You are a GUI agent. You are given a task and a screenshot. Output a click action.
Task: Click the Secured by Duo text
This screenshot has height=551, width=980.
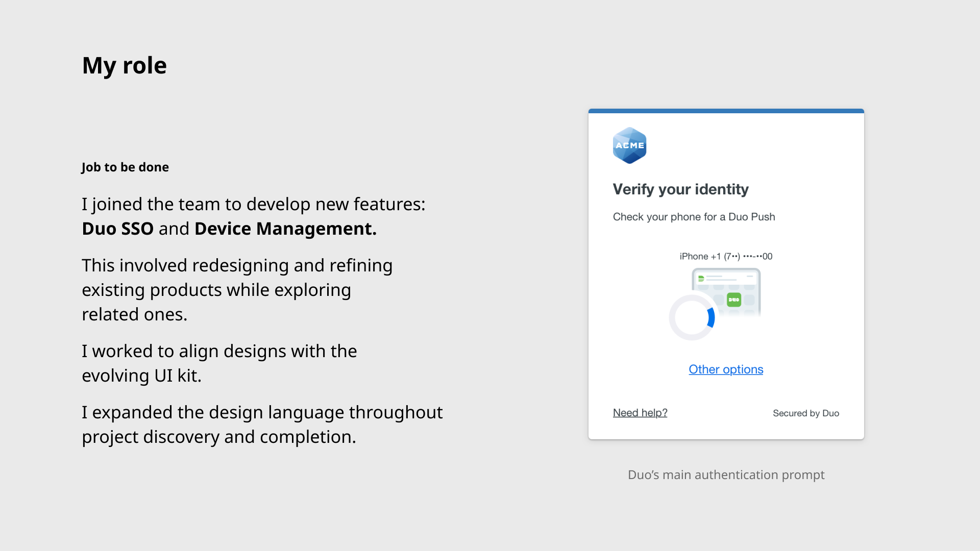tap(806, 413)
